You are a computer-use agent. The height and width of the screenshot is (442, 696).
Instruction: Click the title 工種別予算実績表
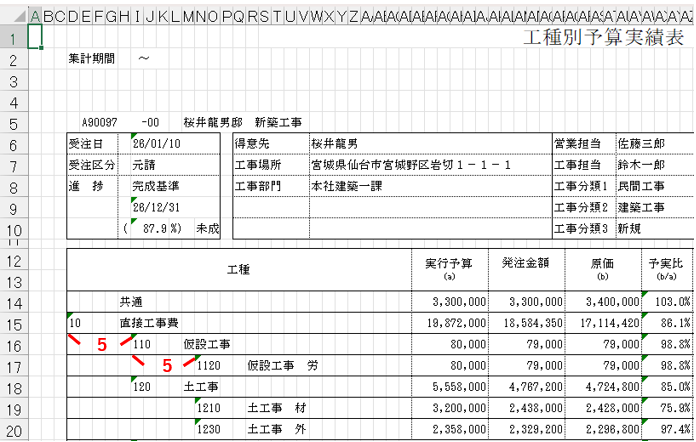pos(603,37)
